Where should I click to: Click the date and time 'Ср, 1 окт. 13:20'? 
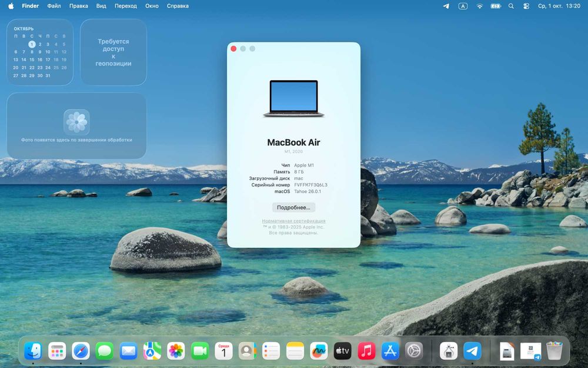click(x=559, y=6)
